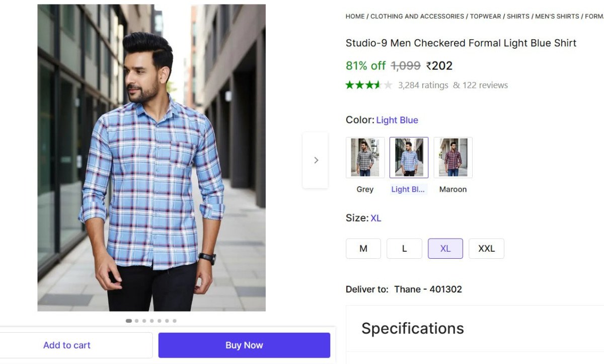Viewport: 604px width, 364px height.
Task: Select the Grey shirt color thumbnail
Action: pos(365,157)
